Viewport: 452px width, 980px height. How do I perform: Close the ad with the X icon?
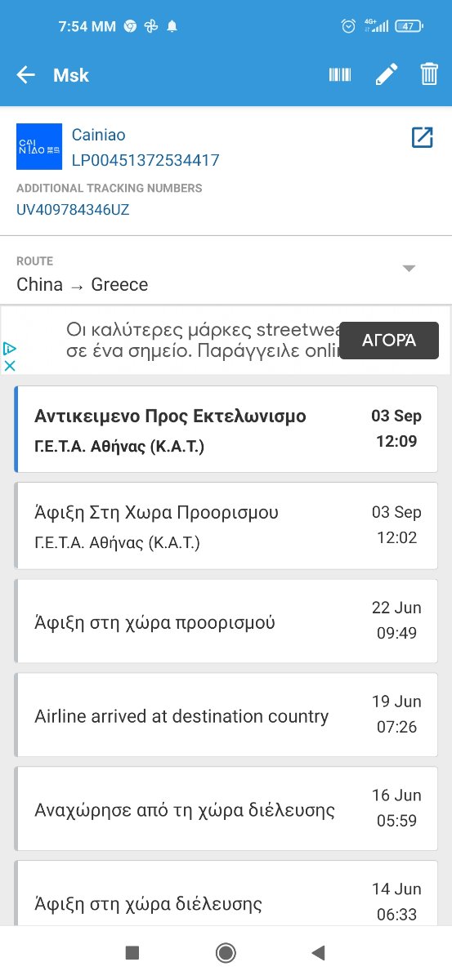(x=10, y=366)
